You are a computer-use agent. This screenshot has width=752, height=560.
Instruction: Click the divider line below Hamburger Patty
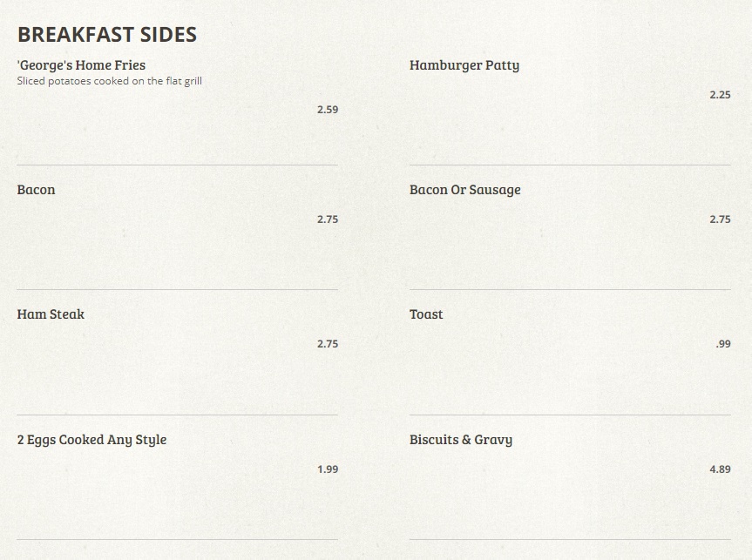tap(570, 165)
